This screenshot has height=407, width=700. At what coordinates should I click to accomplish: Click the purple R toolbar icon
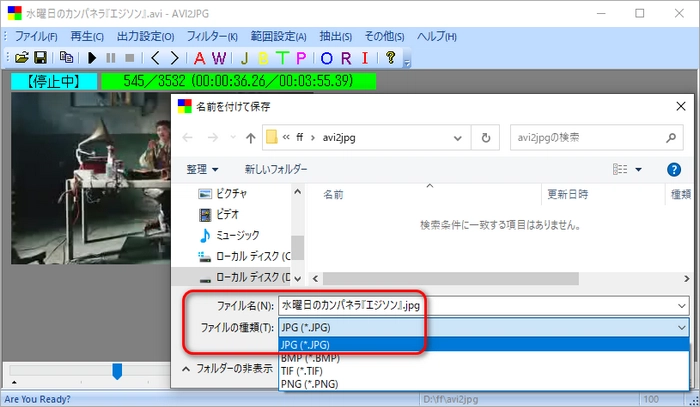click(x=346, y=58)
